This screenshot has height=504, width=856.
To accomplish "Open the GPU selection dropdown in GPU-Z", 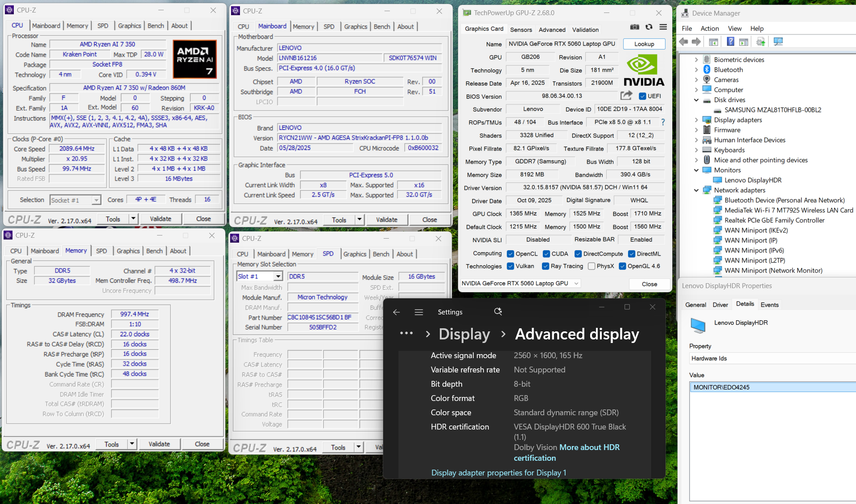I will coord(576,284).
